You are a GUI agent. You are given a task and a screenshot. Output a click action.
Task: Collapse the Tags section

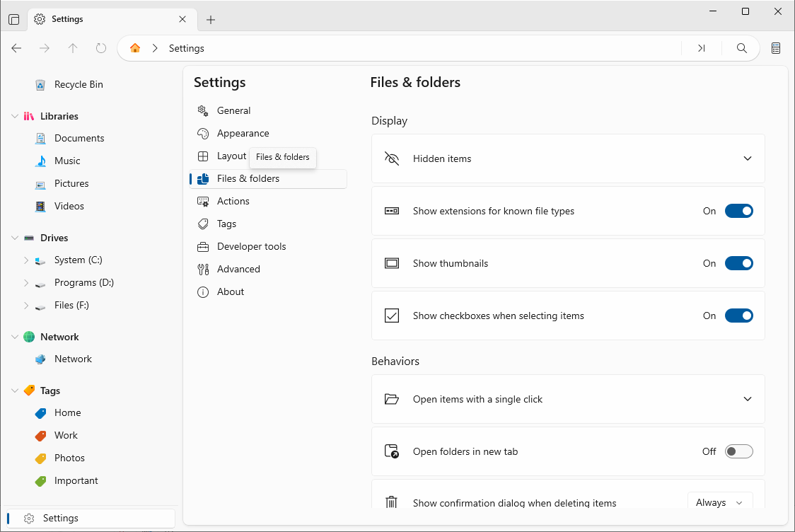pyautogui.click(x=15, y=391)
